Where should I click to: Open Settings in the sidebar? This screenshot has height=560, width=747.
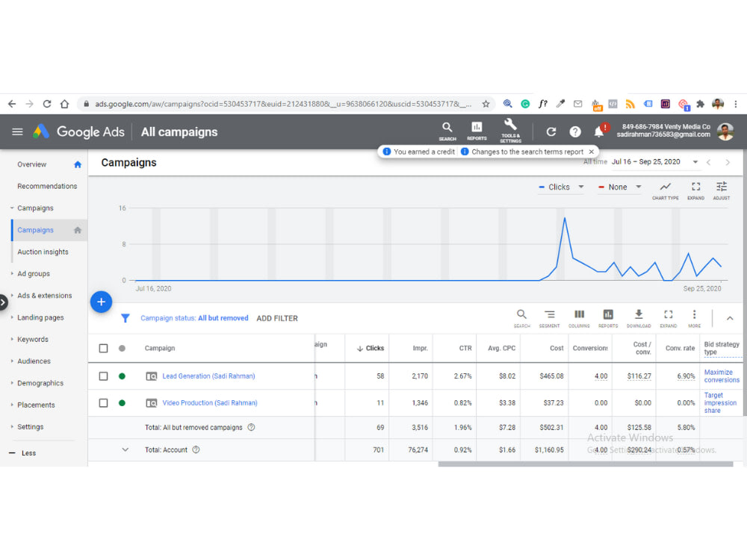pyautogui.click(x=30, y=427)
